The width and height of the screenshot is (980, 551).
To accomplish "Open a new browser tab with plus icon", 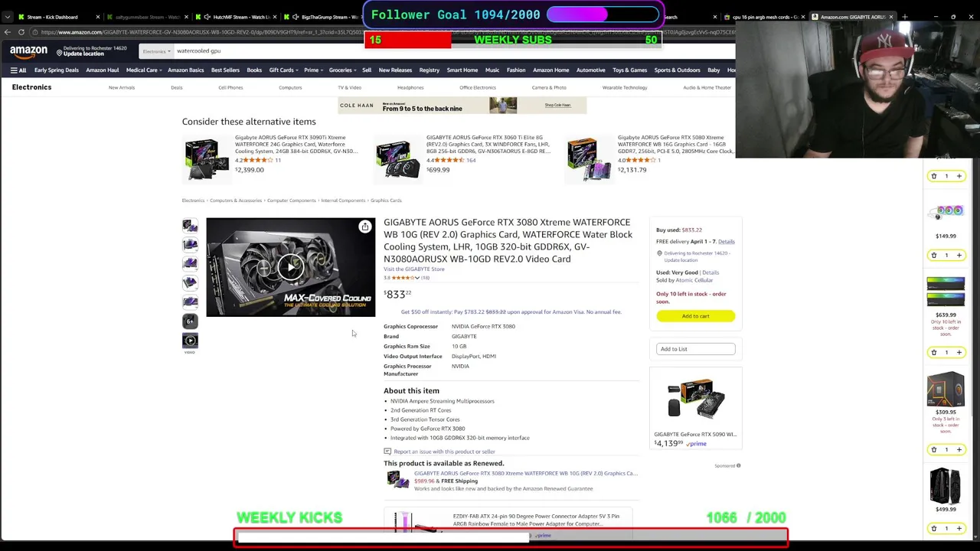I will coord(904,17).
